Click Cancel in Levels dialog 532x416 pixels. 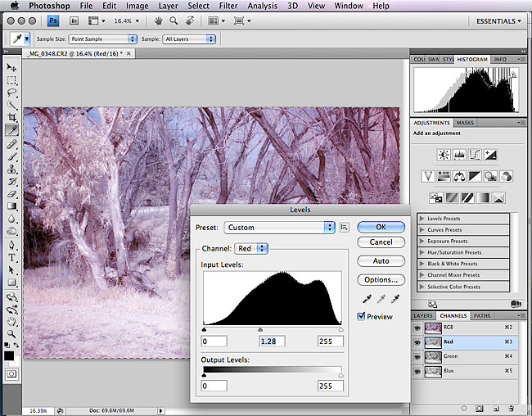pyautogui.click(x=381, y=242)
